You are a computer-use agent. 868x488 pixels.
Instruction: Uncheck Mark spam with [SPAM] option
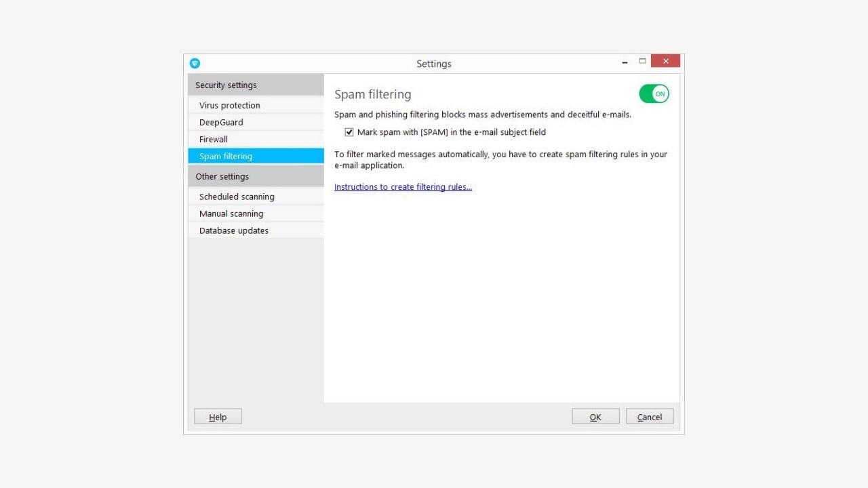coord(349,132)
